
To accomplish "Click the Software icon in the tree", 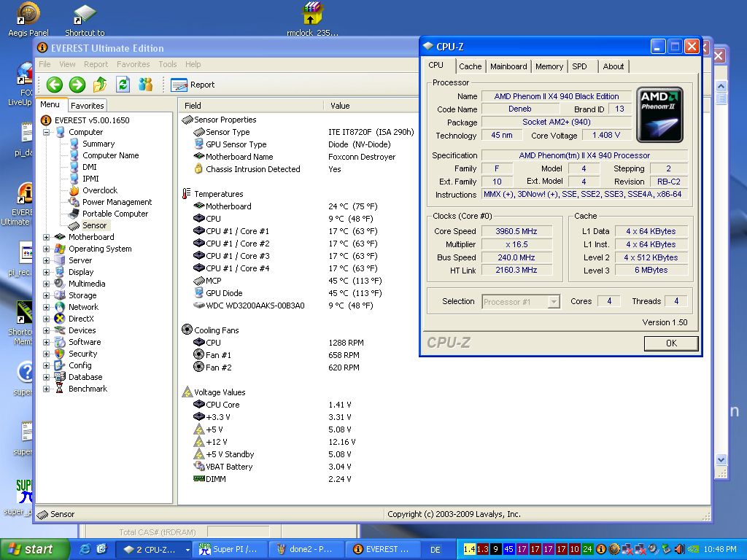I will point(60,343).
